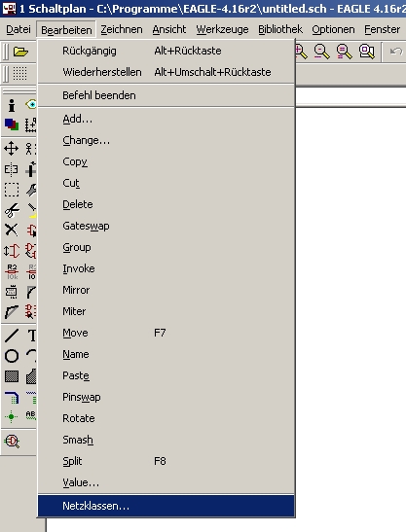The image size is (406, 532).
Task: Select the Cut scissors tool icon
Action: pyautogui.click(x=12, y=210)
